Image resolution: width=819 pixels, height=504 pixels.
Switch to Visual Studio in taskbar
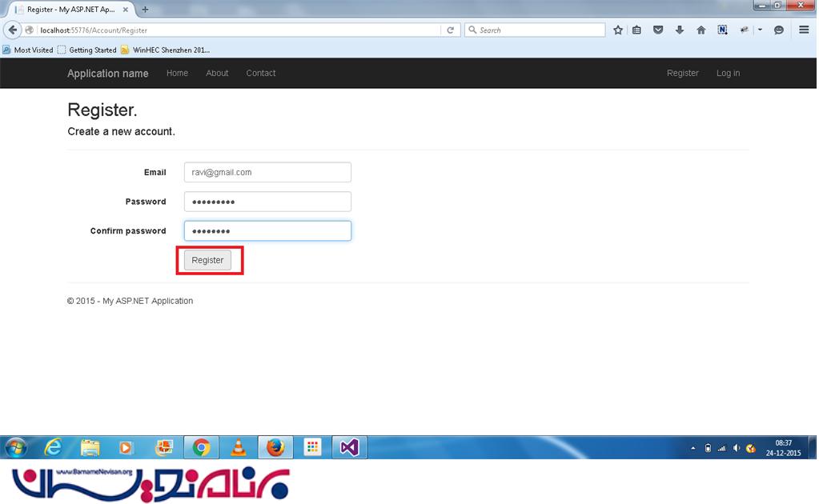tap(349, 448)
